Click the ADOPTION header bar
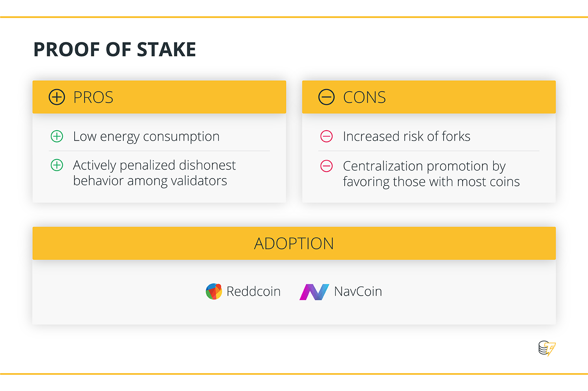This screenshot has width=588, height=391. pos(294,243)
